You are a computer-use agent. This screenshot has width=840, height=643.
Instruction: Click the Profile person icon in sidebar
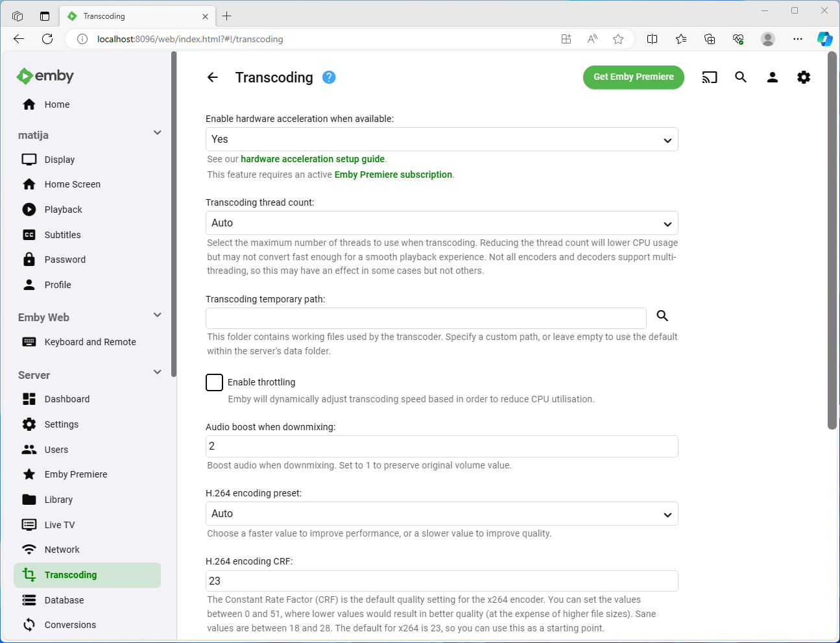coord(29,285)
